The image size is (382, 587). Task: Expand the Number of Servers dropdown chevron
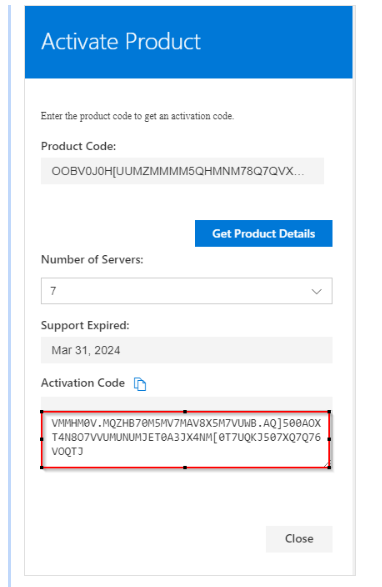click(x=317, y=291)
